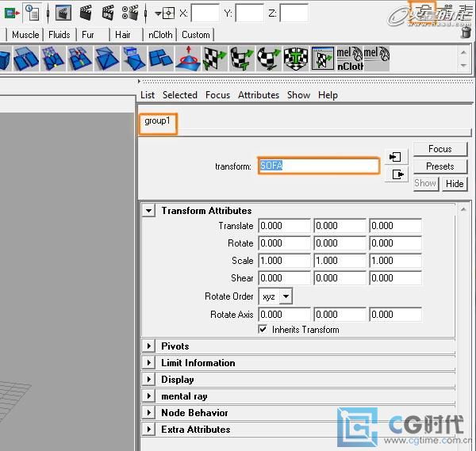Click the construction history icon in the status line

[x=32, y=13]
